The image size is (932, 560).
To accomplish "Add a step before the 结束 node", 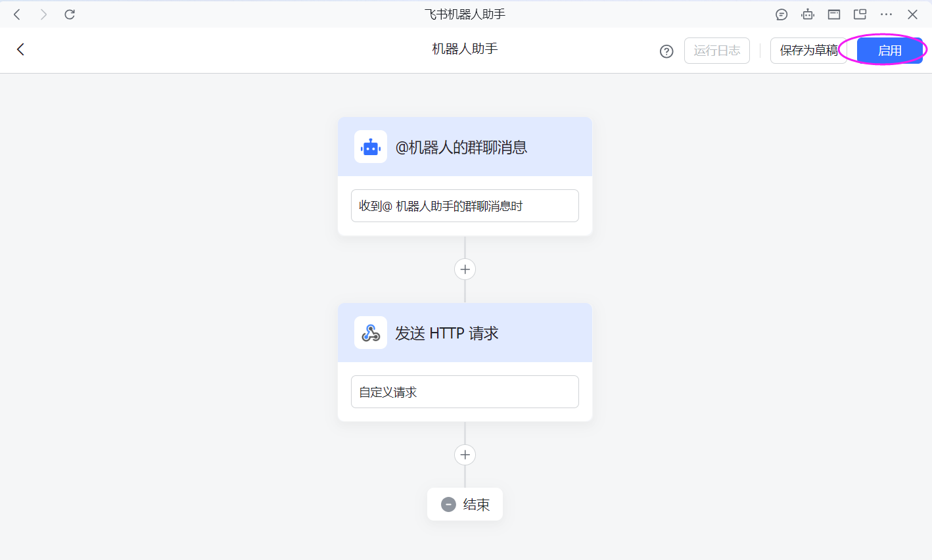I will (465, 455).
